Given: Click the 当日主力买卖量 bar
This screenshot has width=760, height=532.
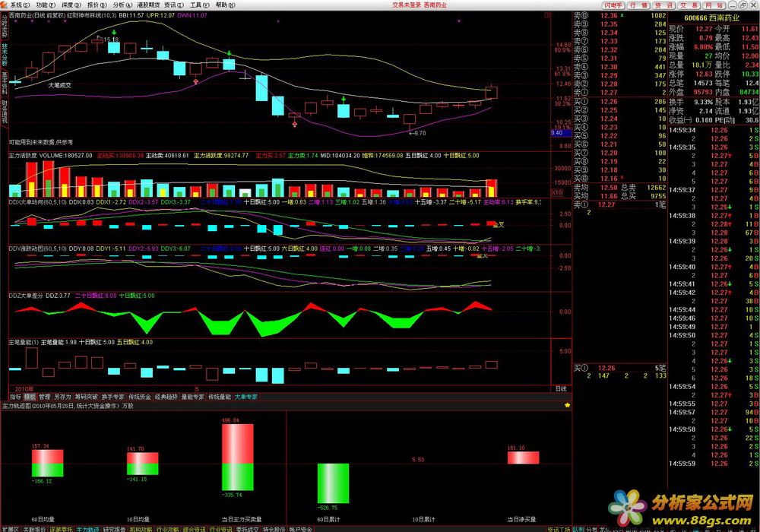Looking at the screenshot, I should (x=237, y=458).
